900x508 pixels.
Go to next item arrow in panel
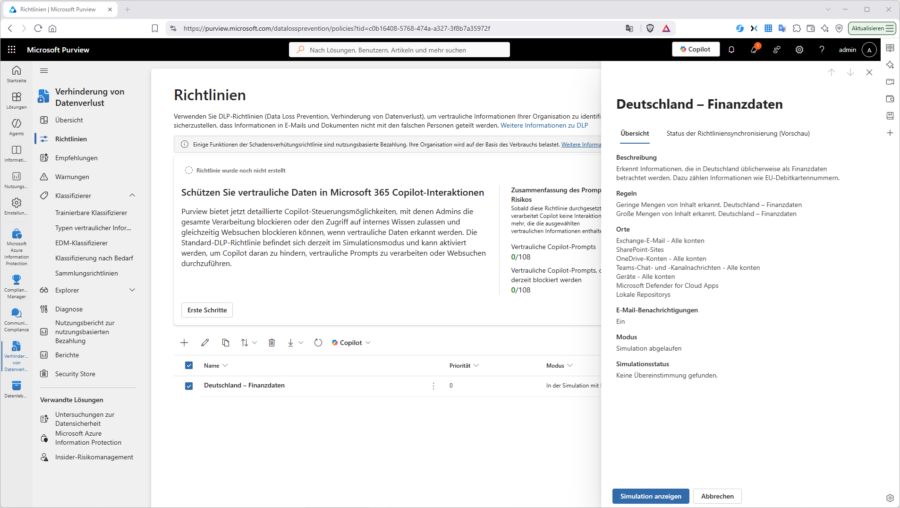point(850,72)
